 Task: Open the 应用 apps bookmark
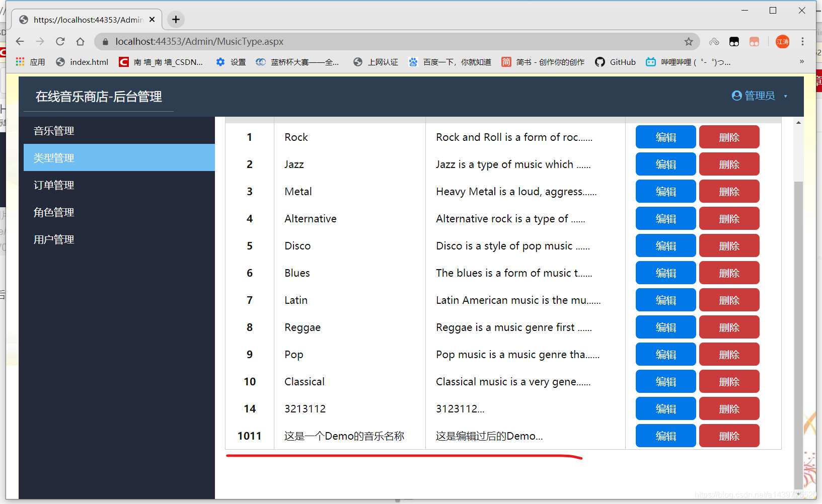tap(31, 62)
